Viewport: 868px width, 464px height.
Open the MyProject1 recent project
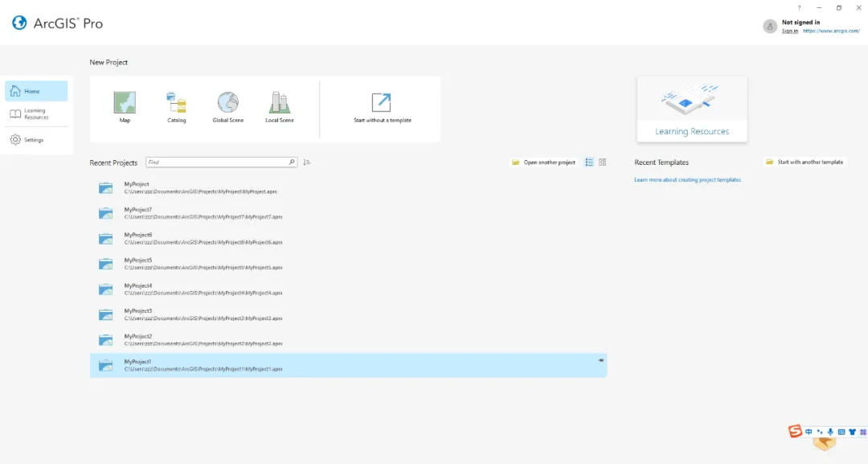pos(348,365)
